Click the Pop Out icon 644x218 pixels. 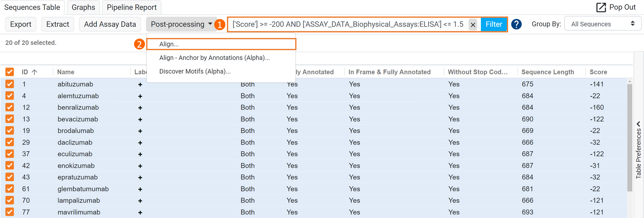(601, 7)
